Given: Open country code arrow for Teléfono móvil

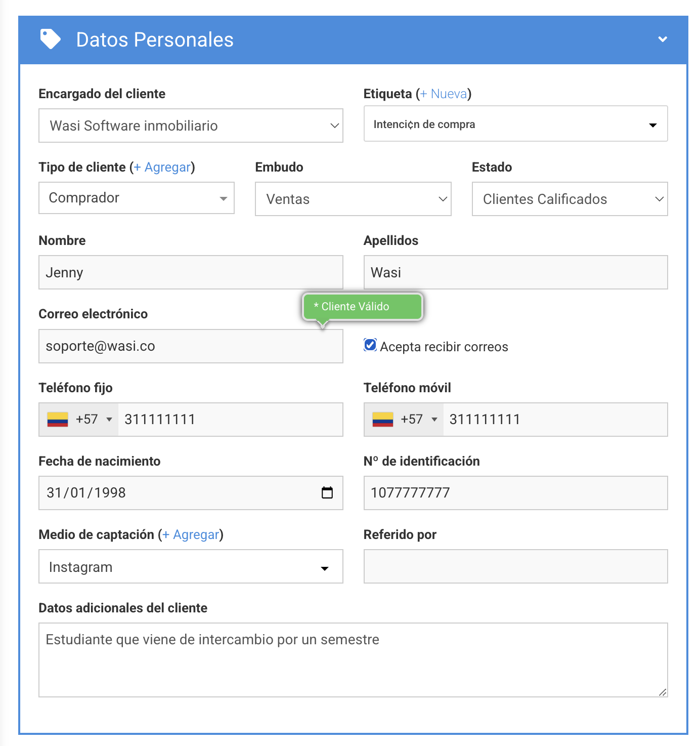Looking at the screenshot, I should pos(434,420).
